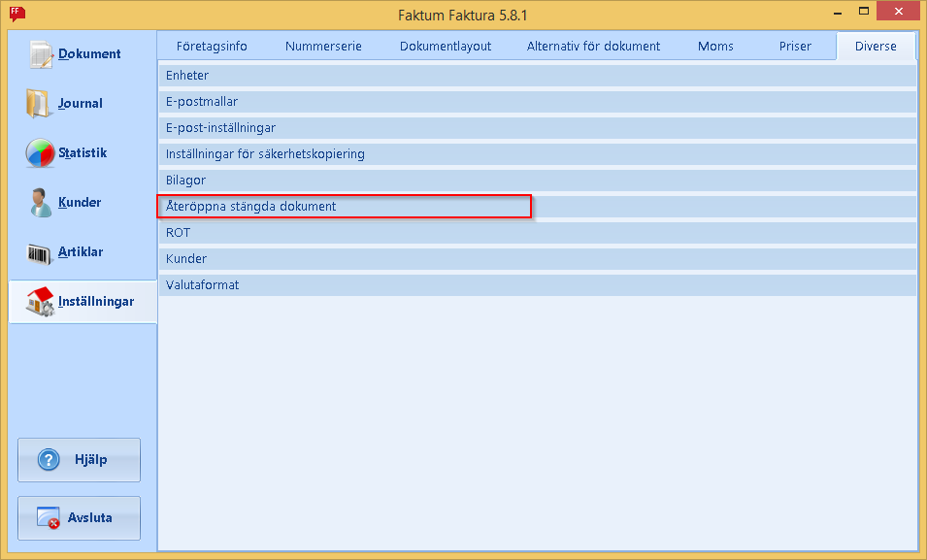Click the Avsluta button label
The image size is (927, 560).
click(90, 517)
